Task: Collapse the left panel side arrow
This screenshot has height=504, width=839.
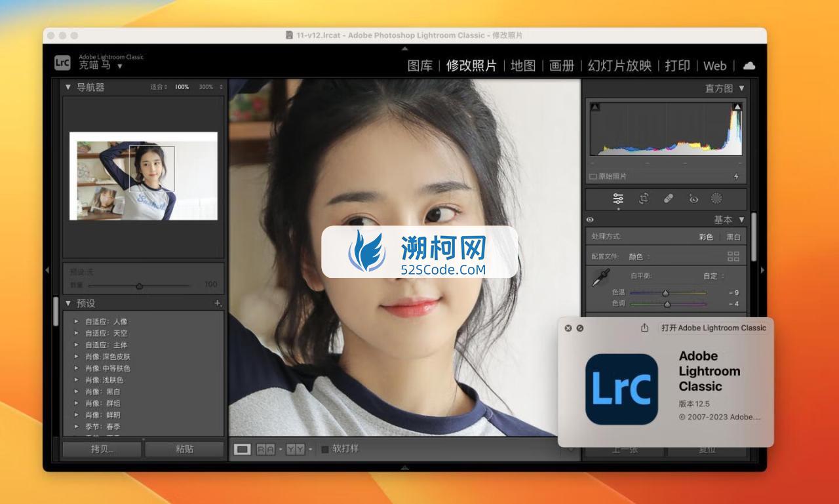Action: (47, 269)
